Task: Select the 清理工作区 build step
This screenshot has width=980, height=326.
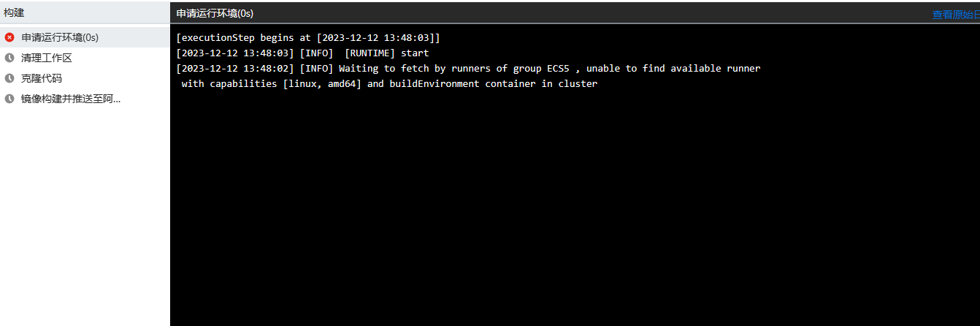Action: click(x=85, y=58)
